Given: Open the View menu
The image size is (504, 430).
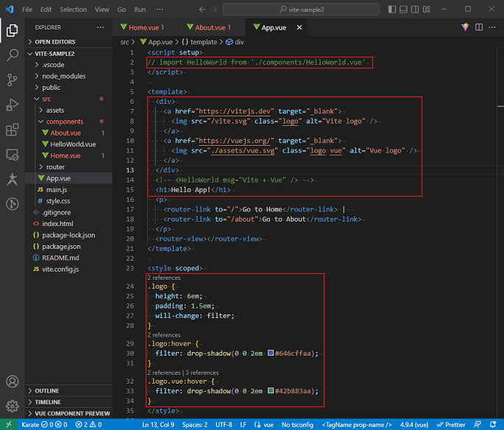Looking at the screenshot, I should click(102, 10).
